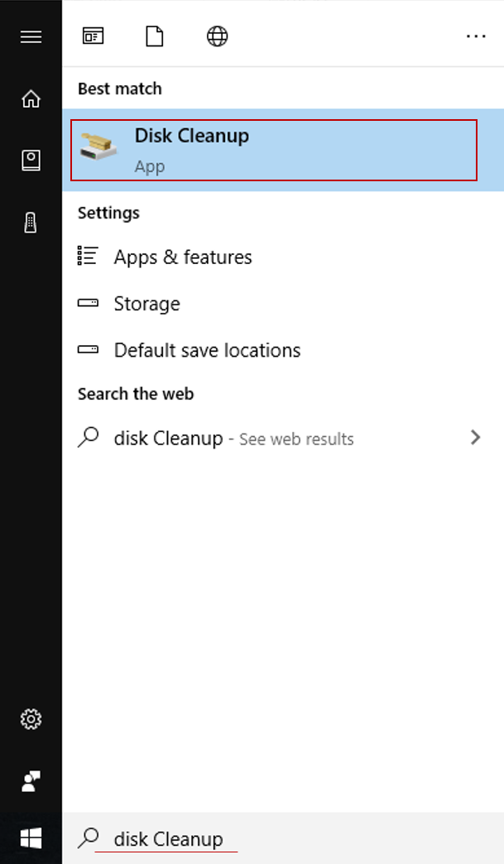Expand the hamburger menu in sidebar
Screen dimensions: 504x864
tap(31, 37)
